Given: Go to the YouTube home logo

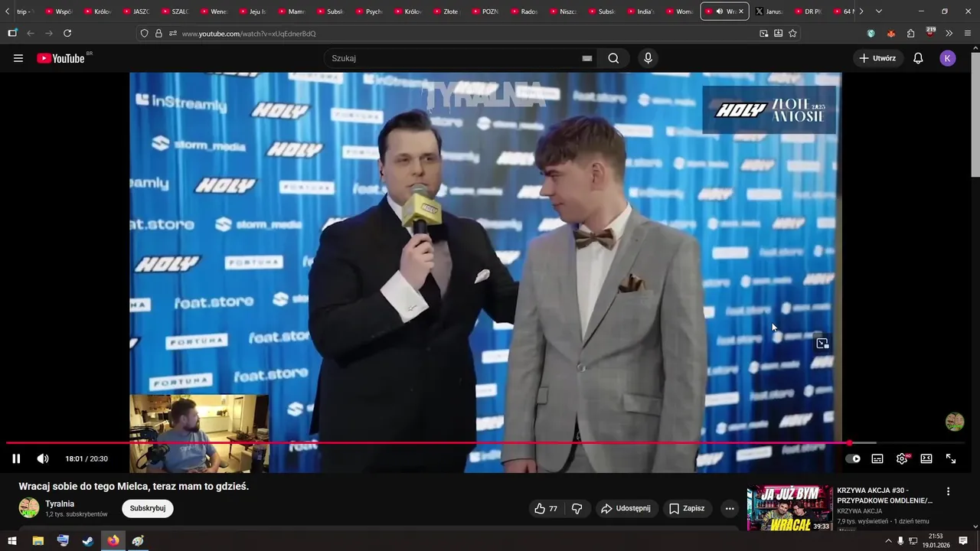Looking at the screenshot, I should click(x=60, y=58).
